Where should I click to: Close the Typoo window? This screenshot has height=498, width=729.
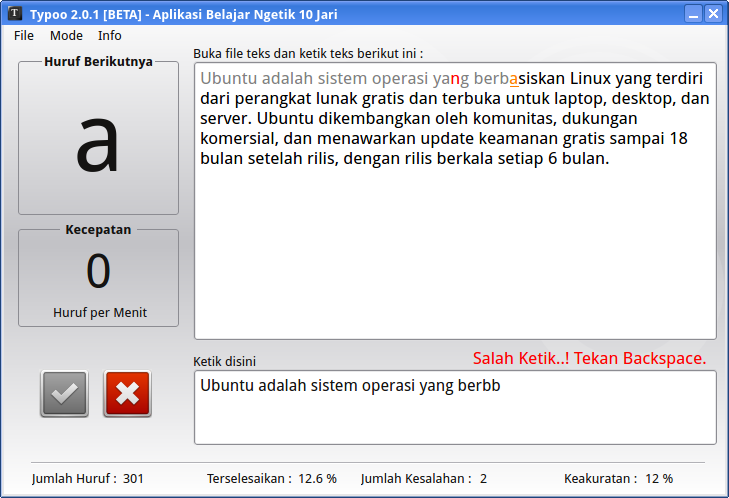(713, 14)
